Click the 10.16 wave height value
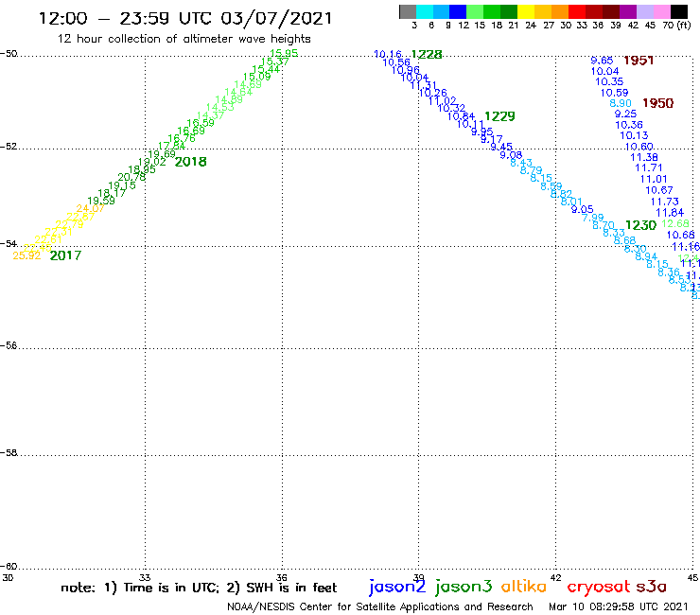The width and height of the screenshot is (700, 615). 388,54
